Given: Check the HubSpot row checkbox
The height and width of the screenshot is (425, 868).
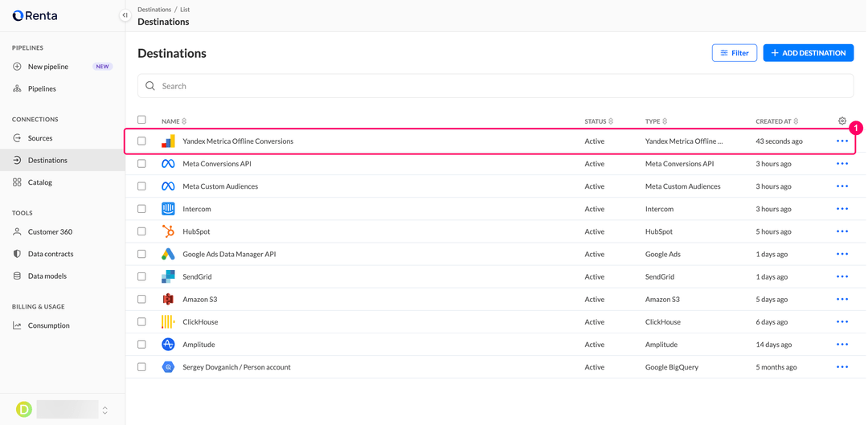Looking at the screenshot, I should click(x=141, y=231).
